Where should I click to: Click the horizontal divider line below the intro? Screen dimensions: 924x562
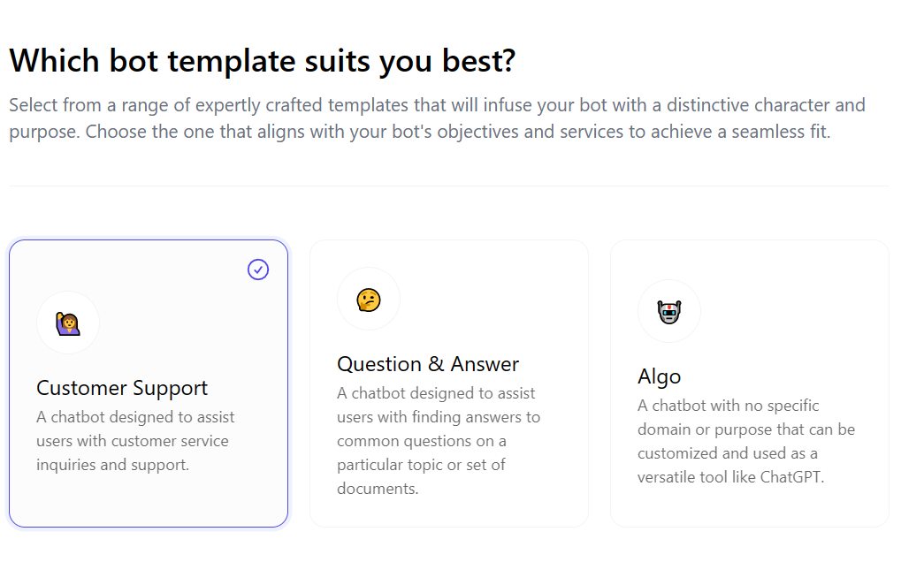448,186
